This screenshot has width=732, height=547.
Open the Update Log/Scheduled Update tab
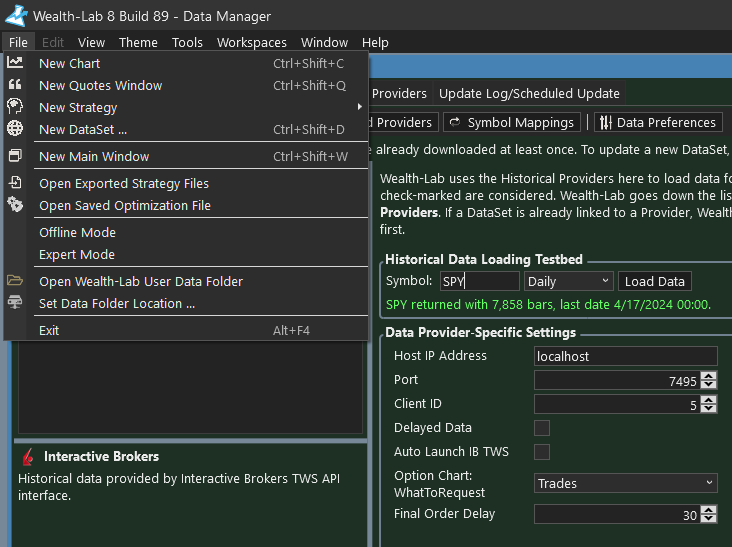click(529, 94)
